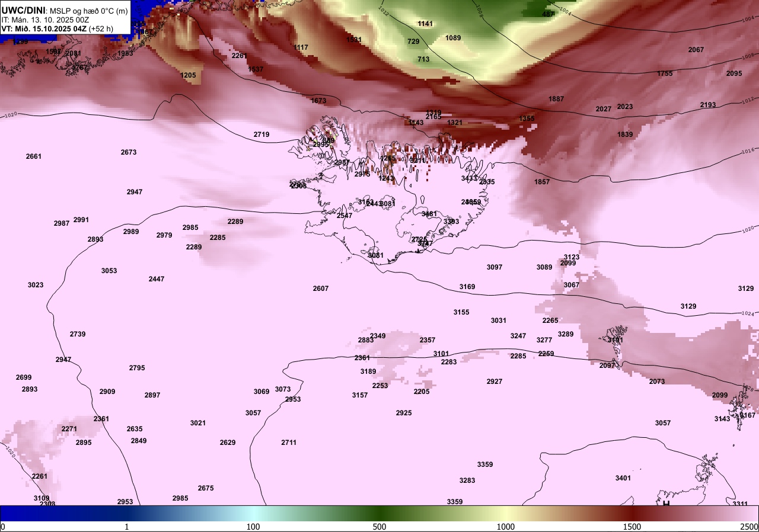Click the height value 2193
The width and height of the screenshot is (759, 532).
coord(708,105)
